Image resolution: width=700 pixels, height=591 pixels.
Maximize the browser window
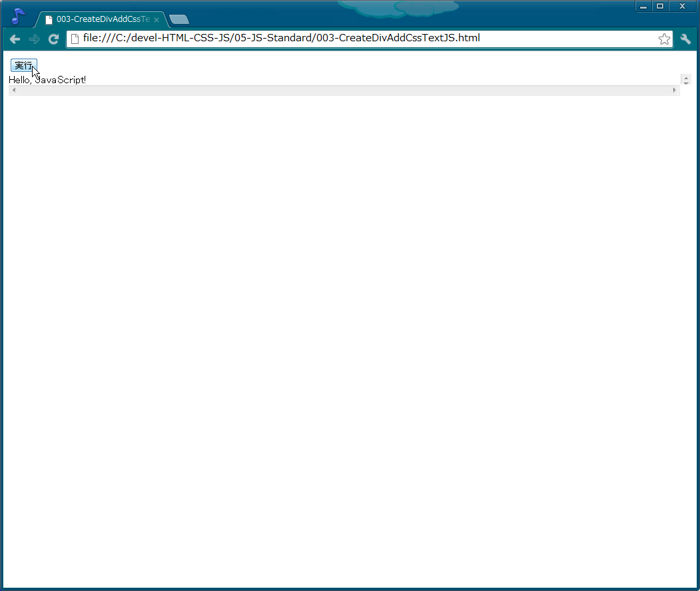pyautogui.click(x=660, y=7)
